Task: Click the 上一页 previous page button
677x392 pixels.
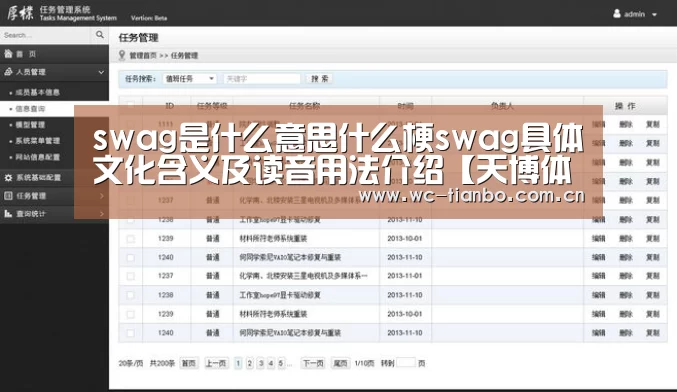Action: [x=216, y=363]
